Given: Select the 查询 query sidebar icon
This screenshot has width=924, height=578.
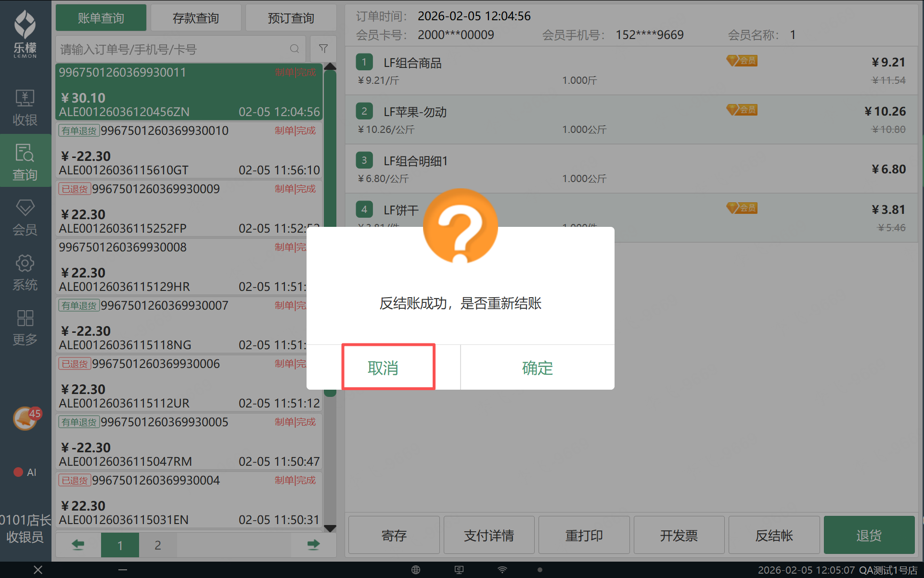Looking at the screenshot, I should (x=25, y=161).
